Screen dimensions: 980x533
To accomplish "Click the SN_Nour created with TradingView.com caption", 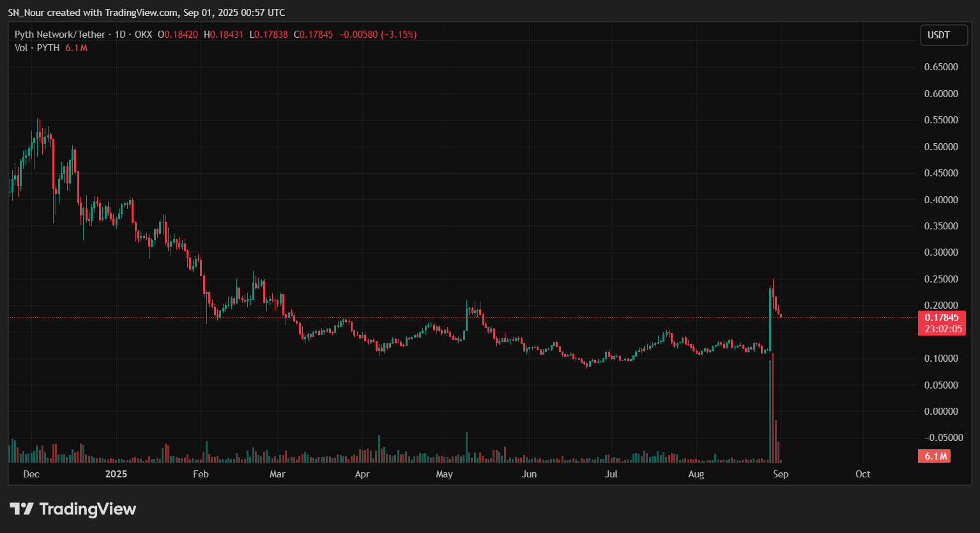I will [x=146, y=13].
